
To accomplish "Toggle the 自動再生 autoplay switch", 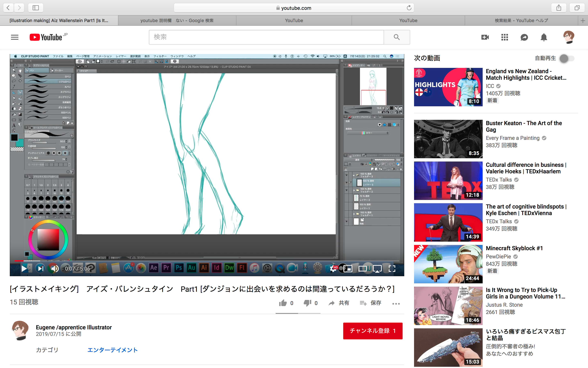I will 567,58.
